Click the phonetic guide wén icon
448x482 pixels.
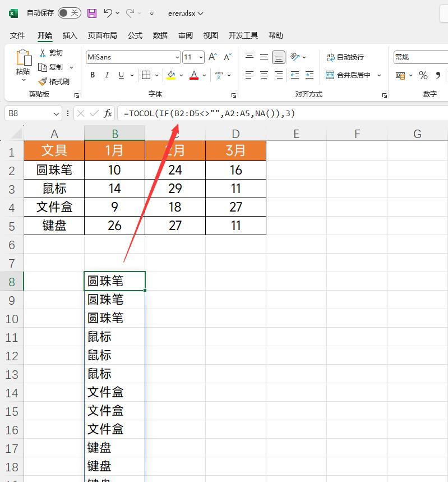point(219,75)
